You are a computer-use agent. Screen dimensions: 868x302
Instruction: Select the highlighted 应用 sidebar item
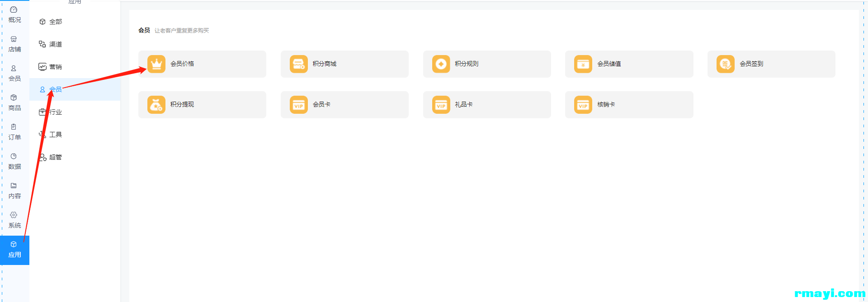(x=14, y=250)
